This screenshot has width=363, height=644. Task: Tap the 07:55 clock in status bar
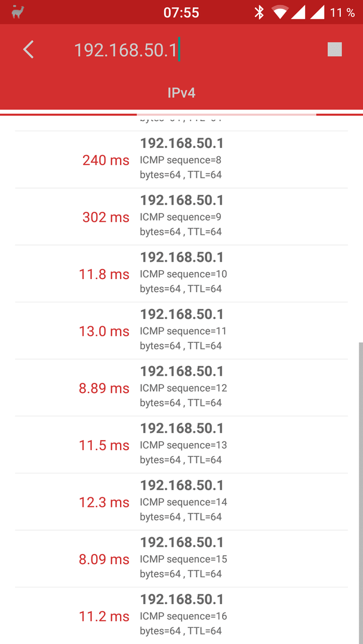click(181, 13)
